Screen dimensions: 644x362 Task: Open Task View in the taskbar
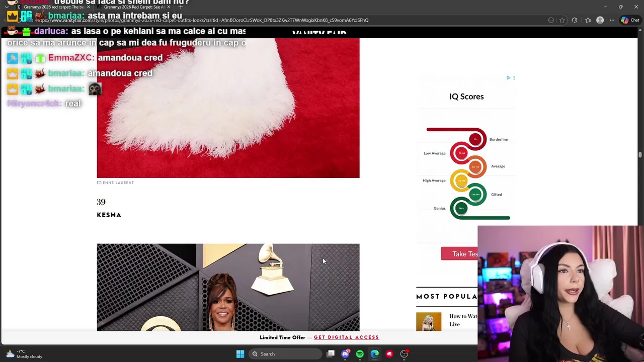pyautogui.click(x=331, y=354)
